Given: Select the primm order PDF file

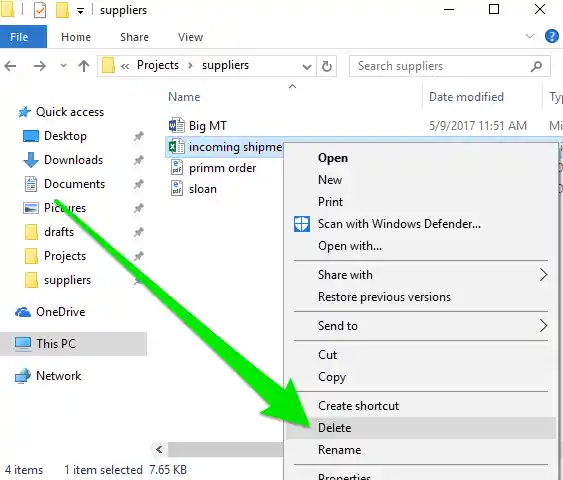Looking at the screenshot, I should 213,168.
